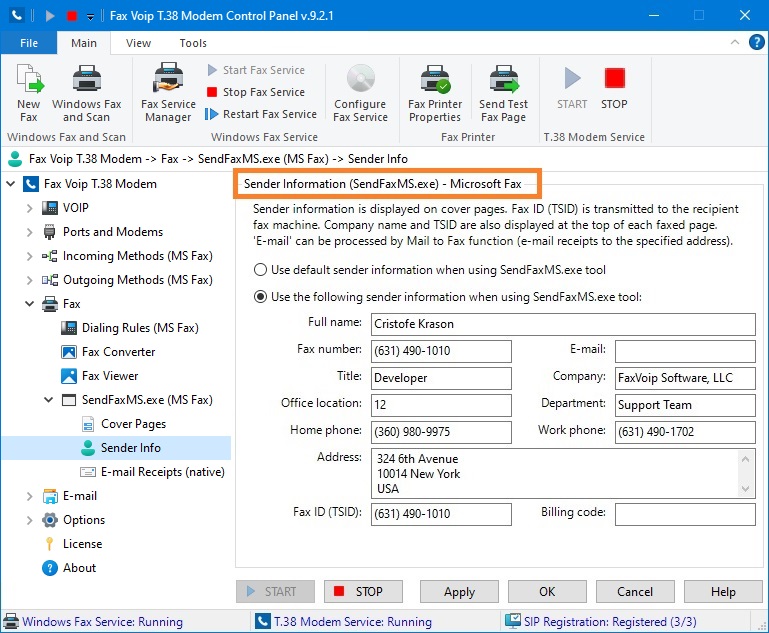Click the Billing code field
Viewport: 769px width, 633px height.
(685, 514)
